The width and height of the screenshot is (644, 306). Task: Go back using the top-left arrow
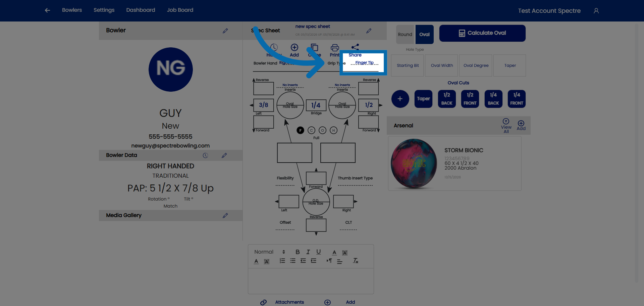coord(47,10)
